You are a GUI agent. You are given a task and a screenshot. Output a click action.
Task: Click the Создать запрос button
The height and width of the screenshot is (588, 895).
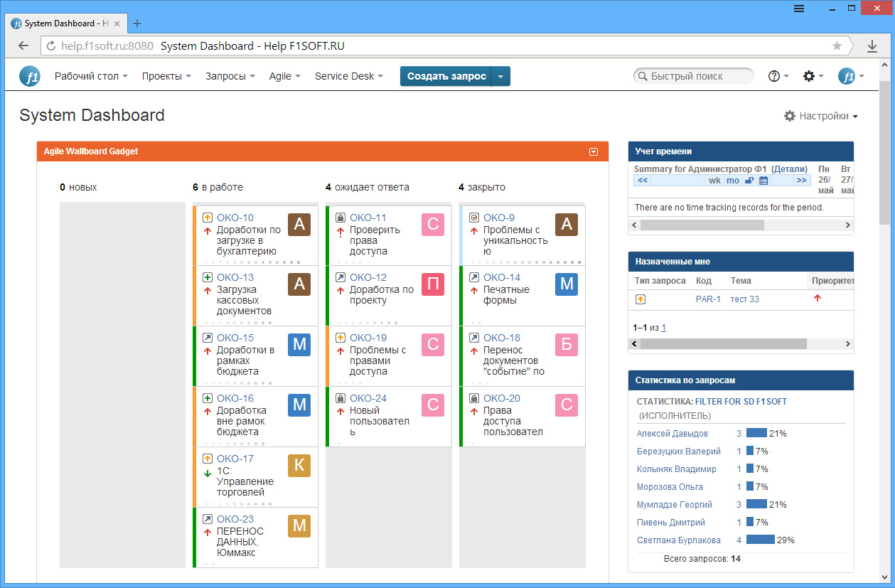tap(446, 76)
